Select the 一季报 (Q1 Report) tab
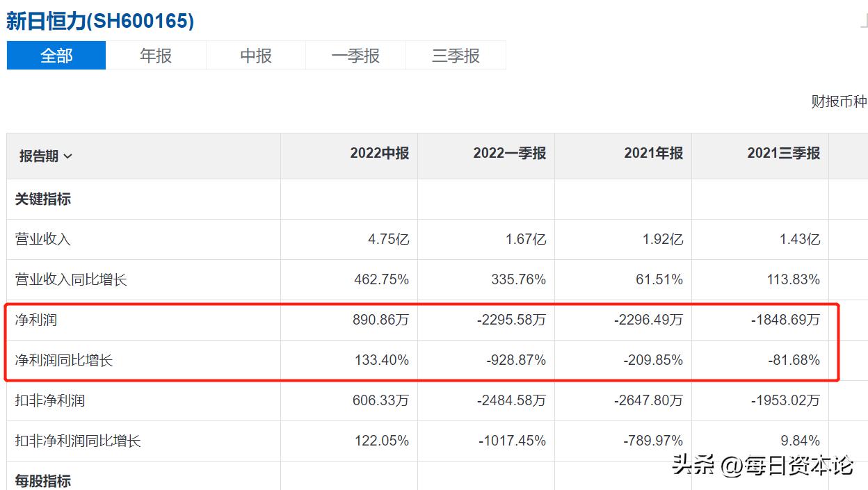Viewport: 868px width, 490px height. tap(355, 56)
